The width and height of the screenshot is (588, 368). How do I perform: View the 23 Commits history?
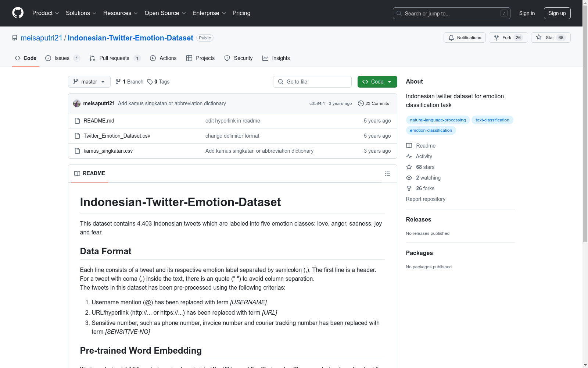[373, 103]
